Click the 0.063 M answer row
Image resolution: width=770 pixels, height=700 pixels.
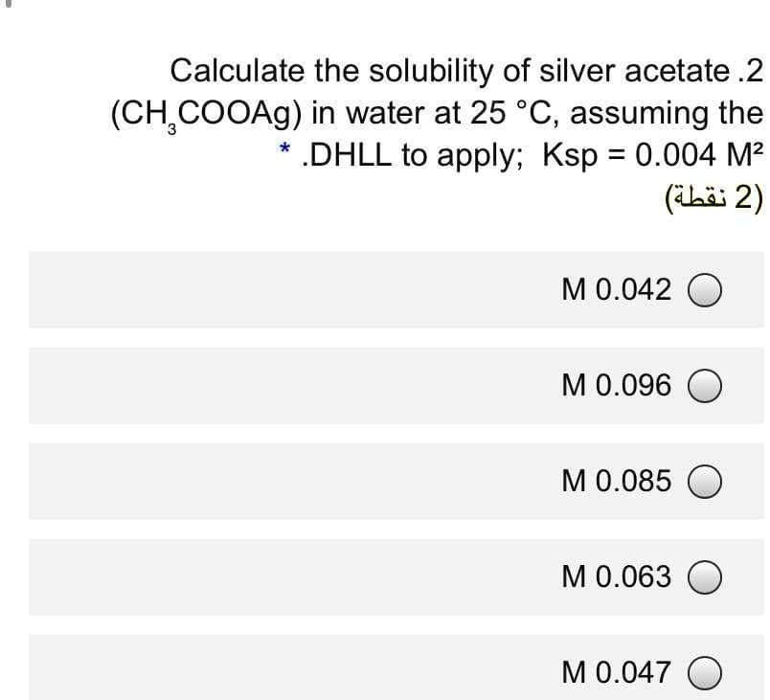pyautogui.click(x=383, y=577)
